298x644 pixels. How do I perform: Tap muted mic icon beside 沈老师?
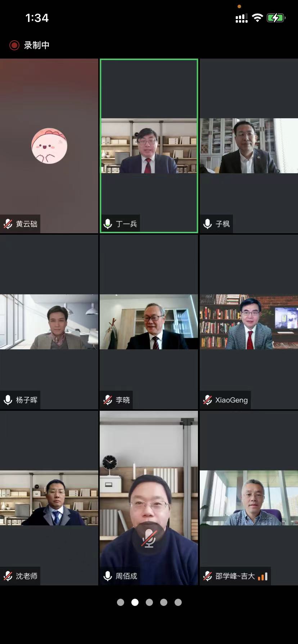pyautogui.click(x=8, y=576)
